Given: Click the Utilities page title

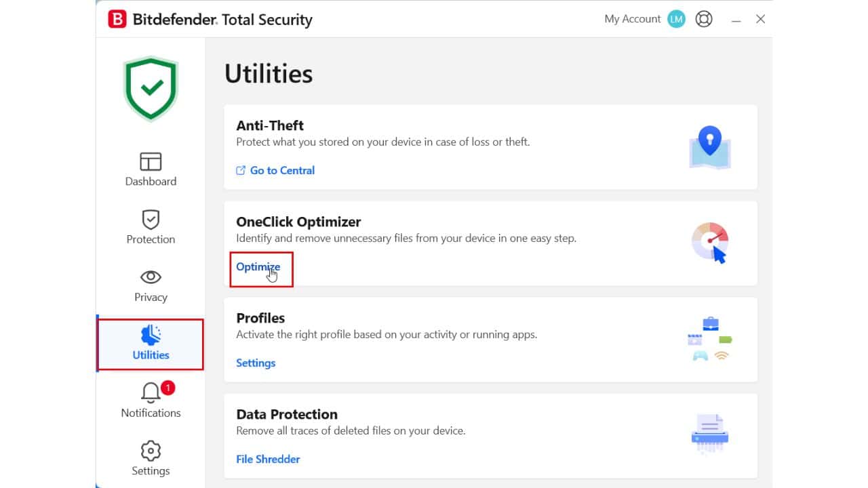Looking at the screenshot, I should [x=269, y=73].
